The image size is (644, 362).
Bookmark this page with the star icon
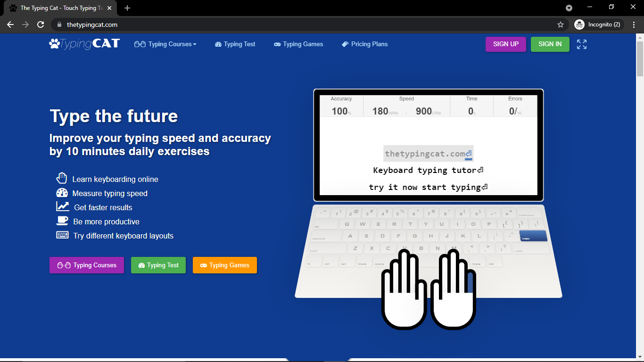560,25
